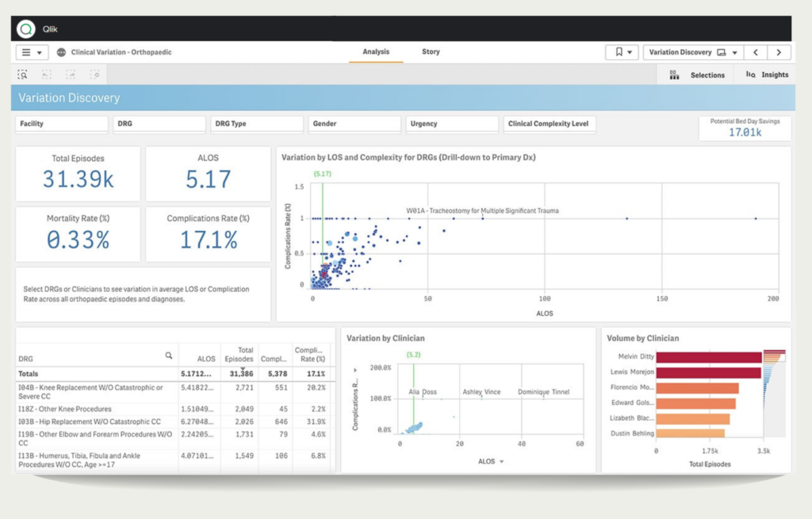
Task: Select the Melvin Ditty bar
Action: pos(708,357)
